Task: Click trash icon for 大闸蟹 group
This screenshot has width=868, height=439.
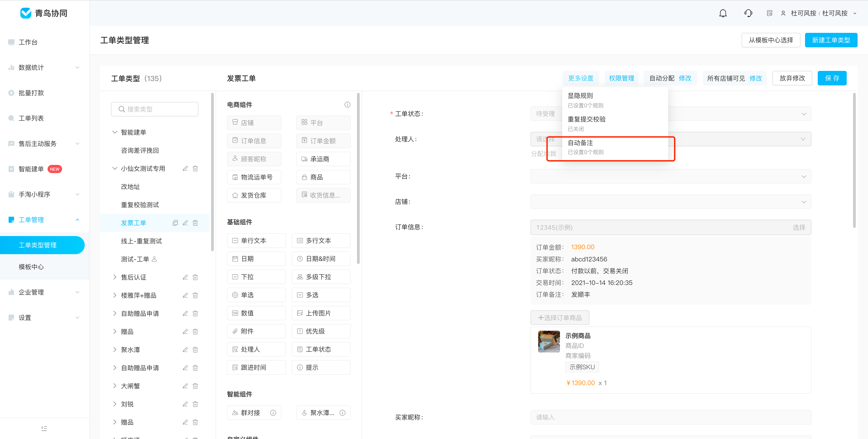Action: [195, 386]
